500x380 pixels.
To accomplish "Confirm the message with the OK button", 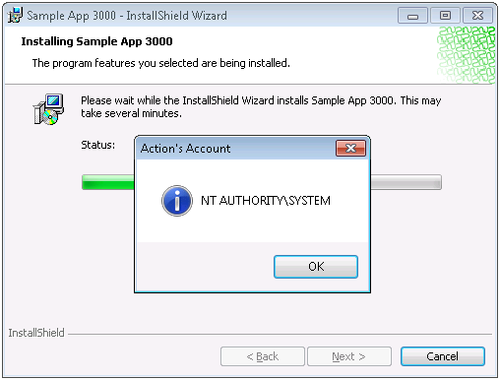I will 316,267.
